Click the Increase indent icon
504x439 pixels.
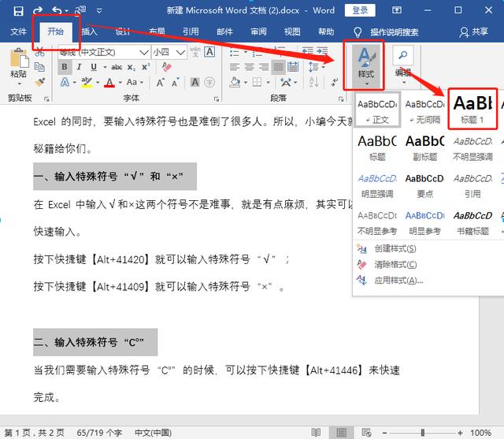coord(322,50)
